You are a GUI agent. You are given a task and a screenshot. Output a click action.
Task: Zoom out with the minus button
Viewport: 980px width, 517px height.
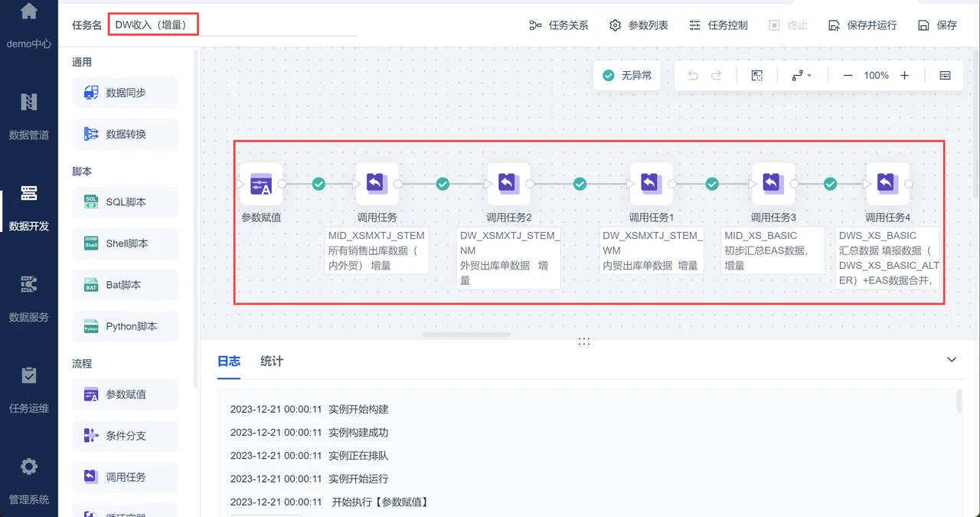(848, 76)
